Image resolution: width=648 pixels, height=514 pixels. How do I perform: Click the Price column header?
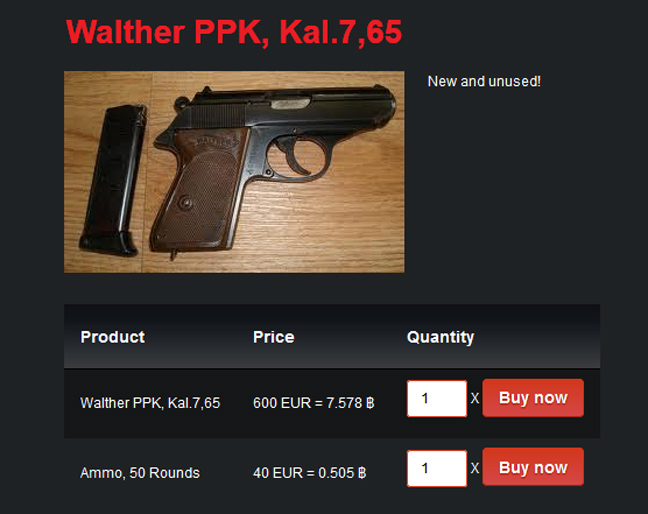tap(274, 337)
